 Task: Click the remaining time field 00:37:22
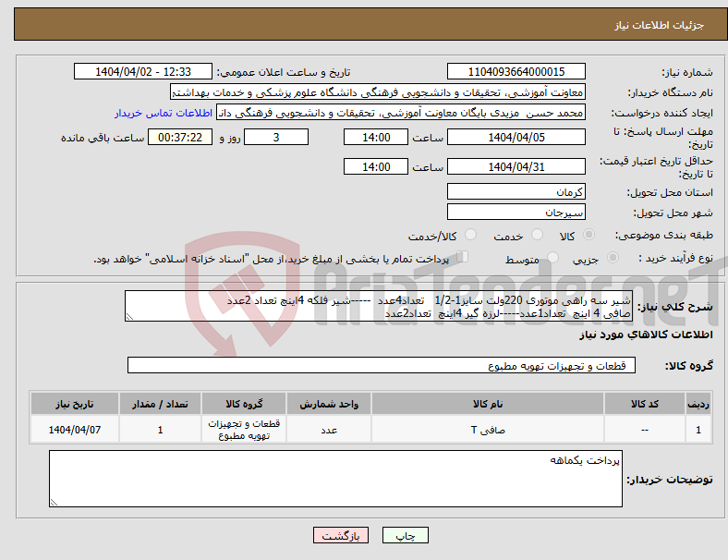click(180, 137)
